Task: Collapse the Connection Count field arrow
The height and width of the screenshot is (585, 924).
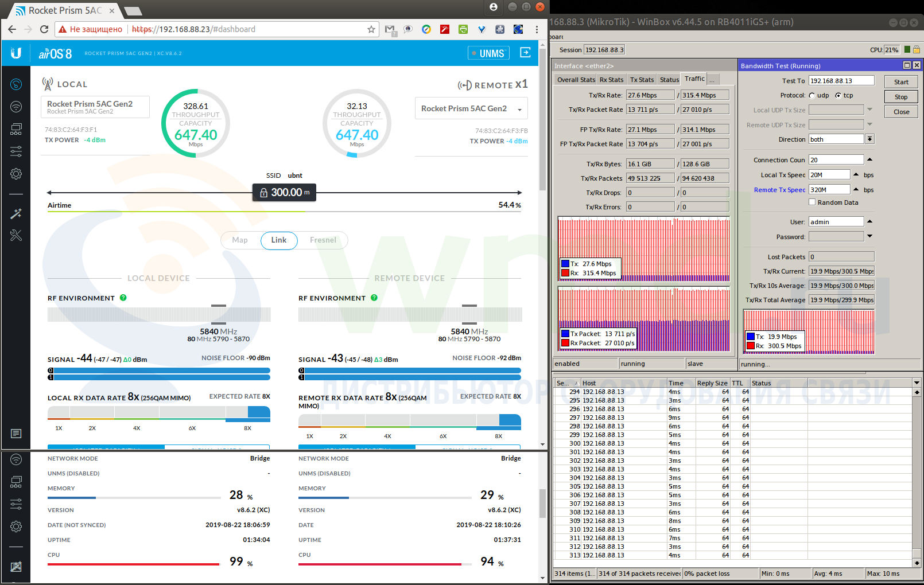Action: click(869, 159)
